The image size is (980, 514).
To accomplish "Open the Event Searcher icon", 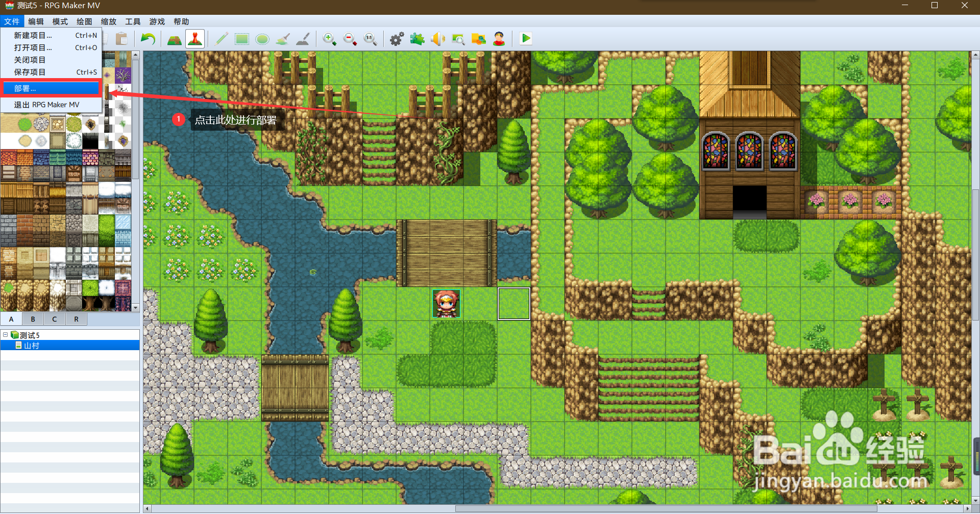I will pyautogui.click(x=458, y=39).
